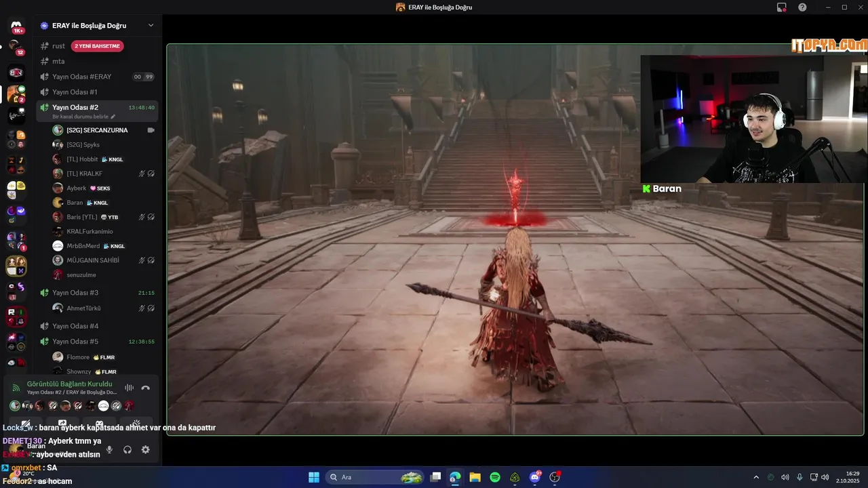Image resolution: width=868 pixels, height=488 pixels.
Task: Toggle microphone mute in user panel
Action: 109,450
